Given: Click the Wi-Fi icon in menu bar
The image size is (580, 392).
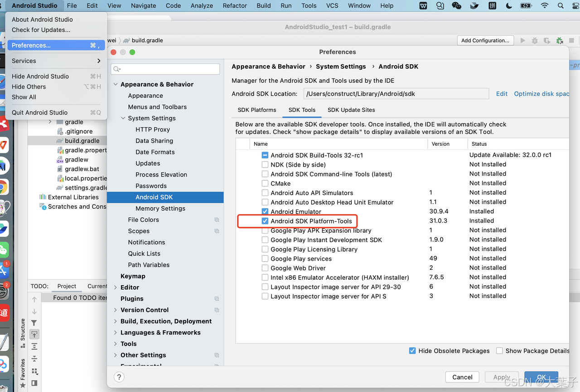Looking at the screenshot, I should coord(544,6).
